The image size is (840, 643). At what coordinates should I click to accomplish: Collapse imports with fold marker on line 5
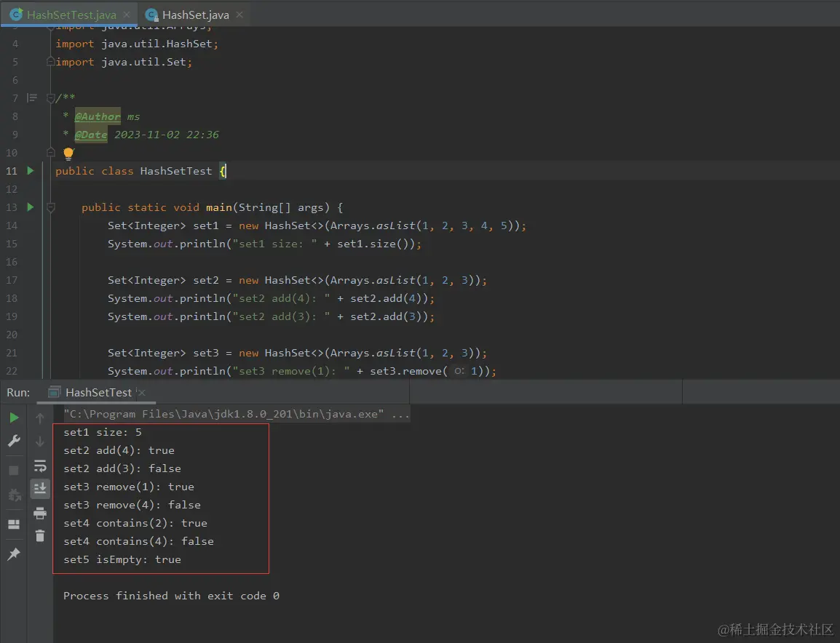[x=50, y=62]
